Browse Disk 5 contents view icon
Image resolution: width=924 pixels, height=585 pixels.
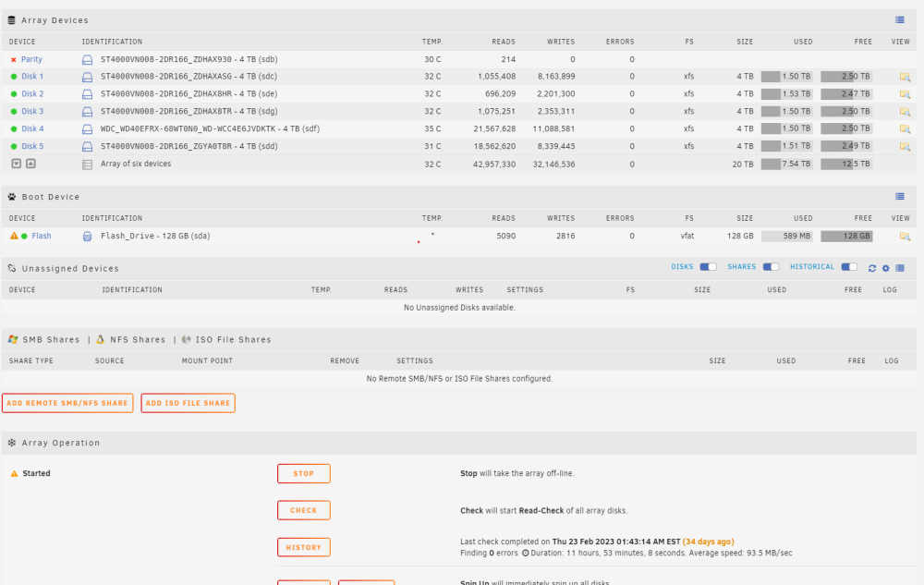(x=905, y=146)
